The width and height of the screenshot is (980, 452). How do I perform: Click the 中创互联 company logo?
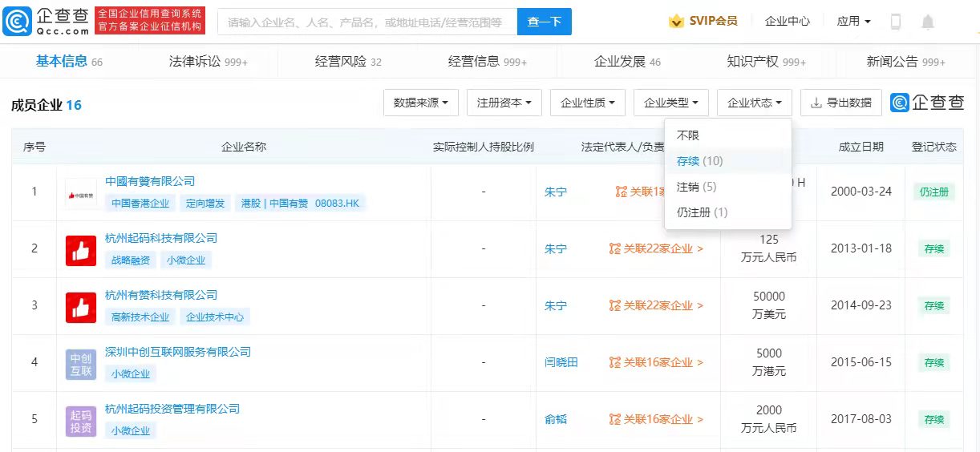tap(80, 365)
